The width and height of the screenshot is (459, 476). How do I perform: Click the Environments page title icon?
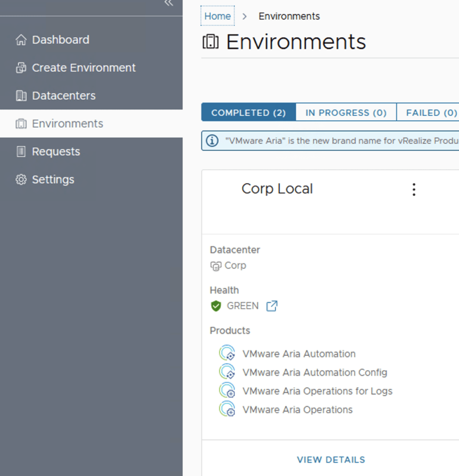(x=211, y=41)
